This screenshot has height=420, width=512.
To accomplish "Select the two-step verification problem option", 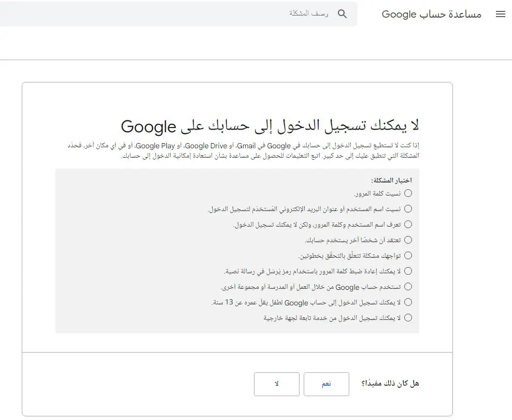I will [x=408, y=256].
